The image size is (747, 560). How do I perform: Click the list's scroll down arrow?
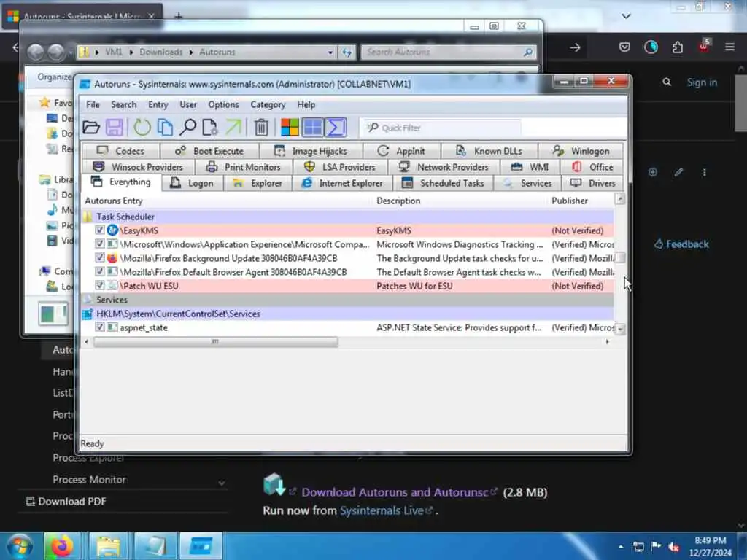620,329
